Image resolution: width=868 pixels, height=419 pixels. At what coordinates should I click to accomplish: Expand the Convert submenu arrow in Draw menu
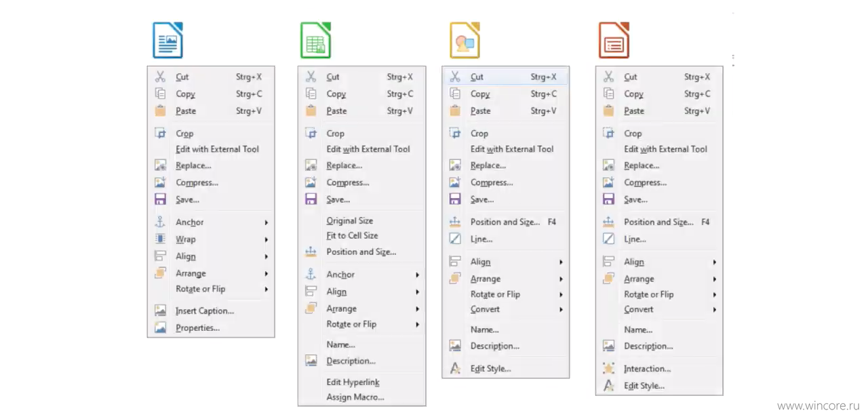(x=561, y=310)
